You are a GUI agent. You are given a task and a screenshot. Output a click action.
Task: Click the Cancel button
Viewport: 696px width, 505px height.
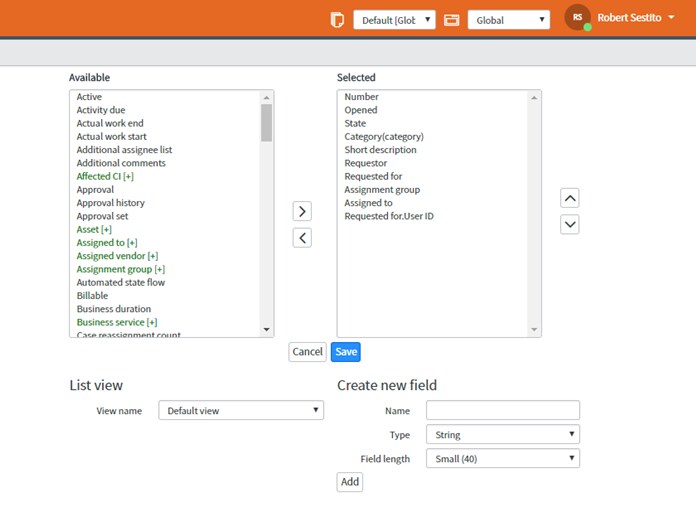307,352
